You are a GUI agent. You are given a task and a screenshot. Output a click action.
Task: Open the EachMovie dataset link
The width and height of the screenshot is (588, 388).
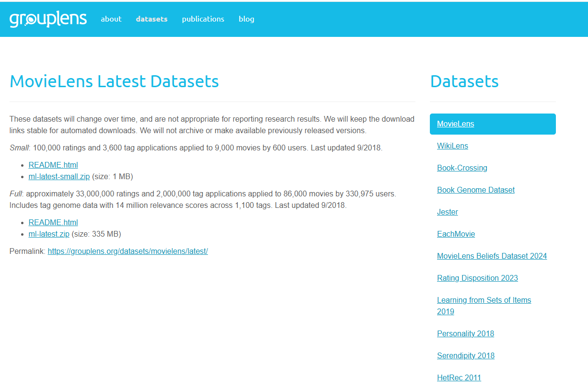tap(456, 234)
